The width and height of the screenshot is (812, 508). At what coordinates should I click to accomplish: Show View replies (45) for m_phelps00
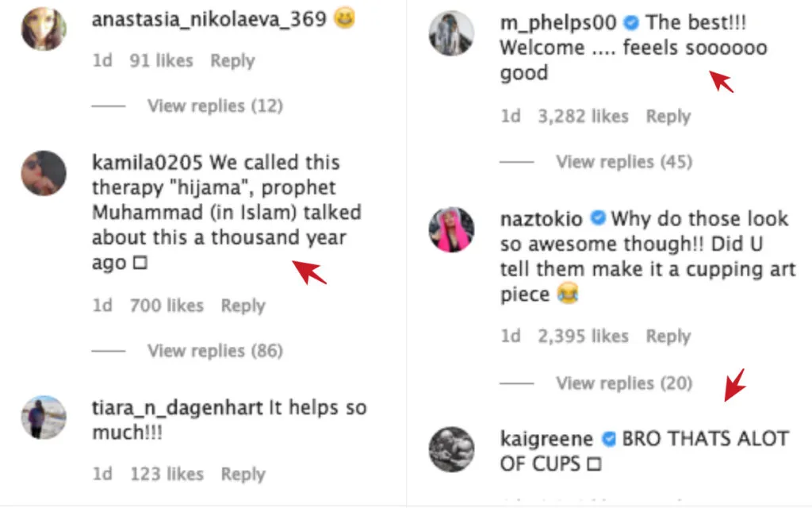623,162
